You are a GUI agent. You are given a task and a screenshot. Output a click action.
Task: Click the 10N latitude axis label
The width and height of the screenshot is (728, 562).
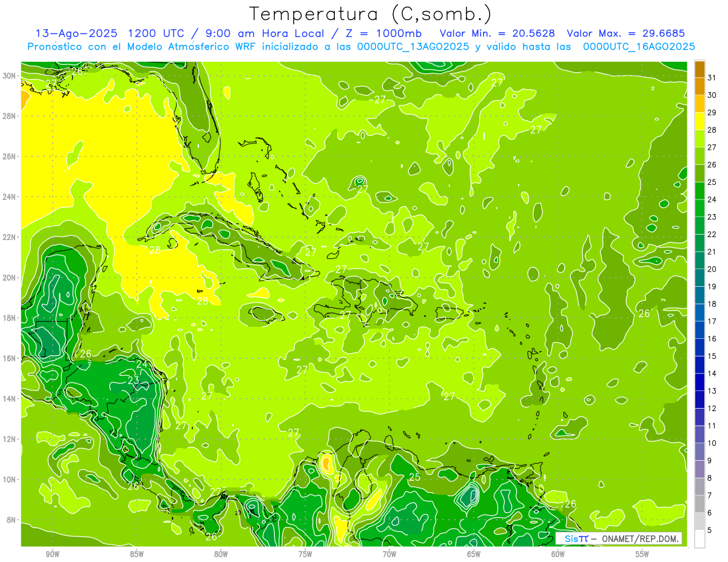click(x=9, y=480)
